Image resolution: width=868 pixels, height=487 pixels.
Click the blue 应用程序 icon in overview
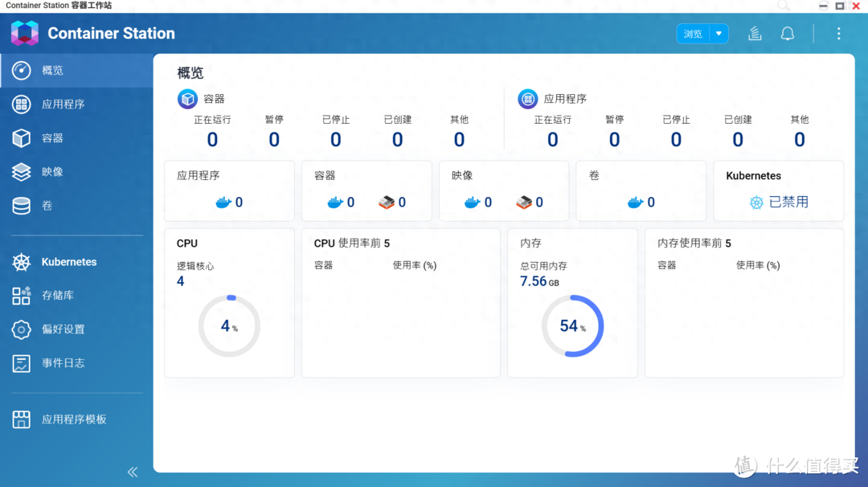tap(527, 99)
